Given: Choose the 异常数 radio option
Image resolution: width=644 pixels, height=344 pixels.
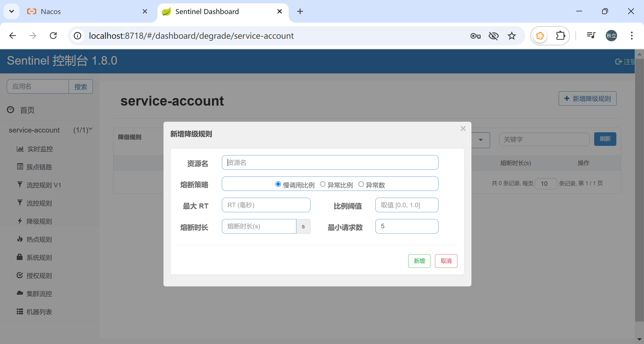Looking at the screenshot, I should point(361,184).
